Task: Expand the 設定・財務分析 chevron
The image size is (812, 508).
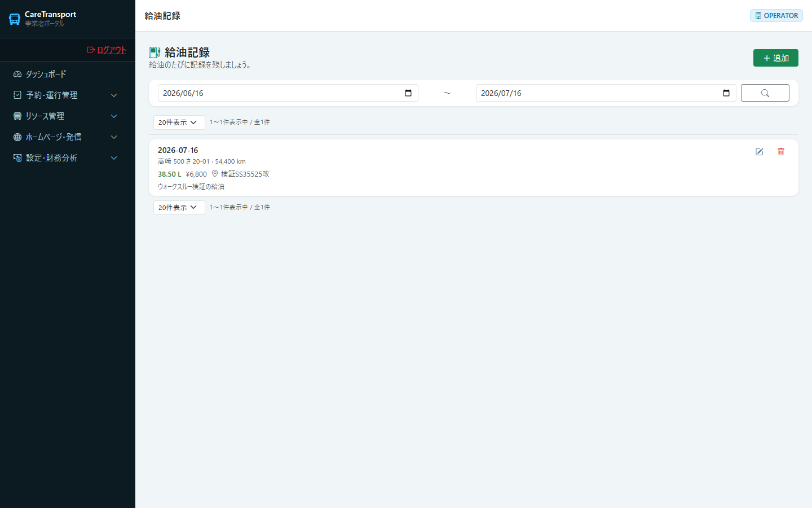Action: pyautogui.click(x=114, y=158)
